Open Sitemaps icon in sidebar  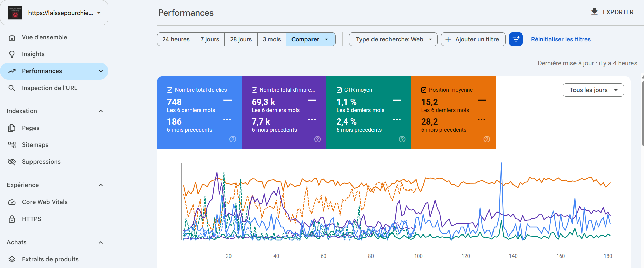(x=12, y=145)
